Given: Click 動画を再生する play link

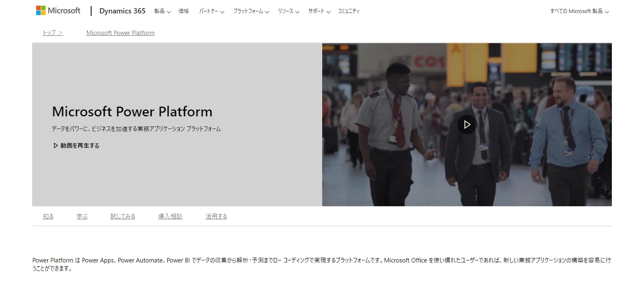Looking at the screenshot, I should click(76, 145).
